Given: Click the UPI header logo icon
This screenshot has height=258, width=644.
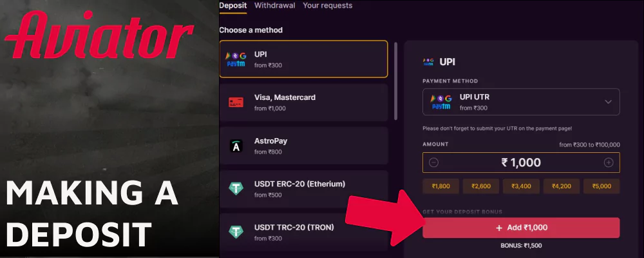Looking at the screenshot, I should [x=428, y=62].
